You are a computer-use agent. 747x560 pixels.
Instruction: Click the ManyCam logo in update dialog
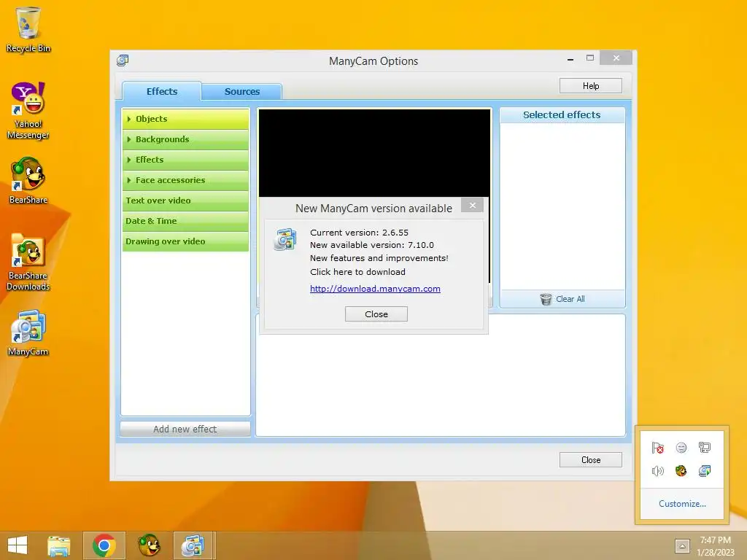point(285,239)
